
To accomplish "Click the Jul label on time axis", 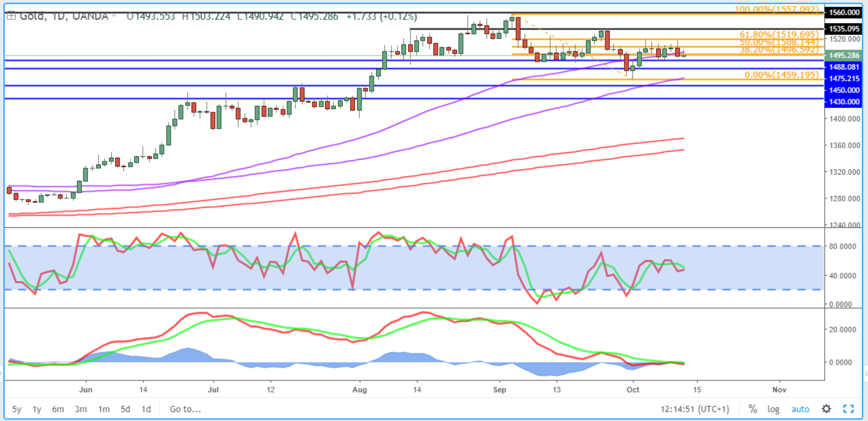I will [x=213, y=390].
